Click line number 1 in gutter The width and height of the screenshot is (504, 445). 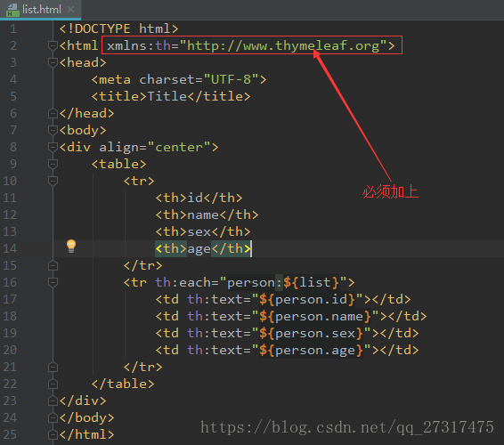pyautogui.click(x=12, y=28)
